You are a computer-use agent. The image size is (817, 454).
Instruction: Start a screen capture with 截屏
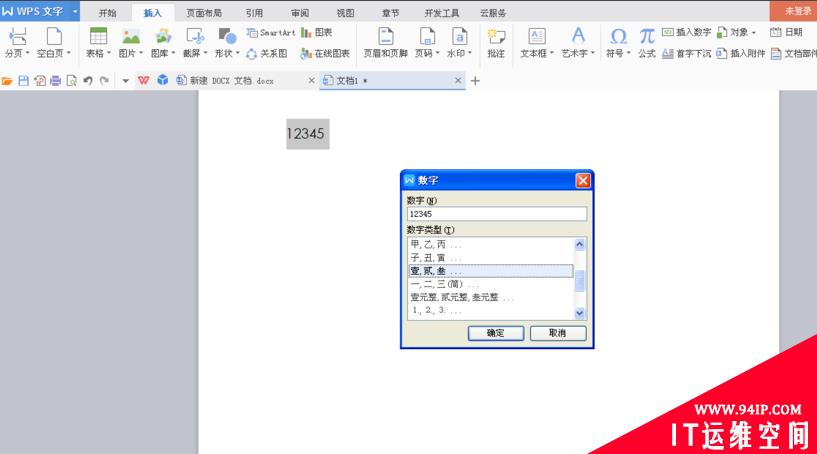(195, 36)
